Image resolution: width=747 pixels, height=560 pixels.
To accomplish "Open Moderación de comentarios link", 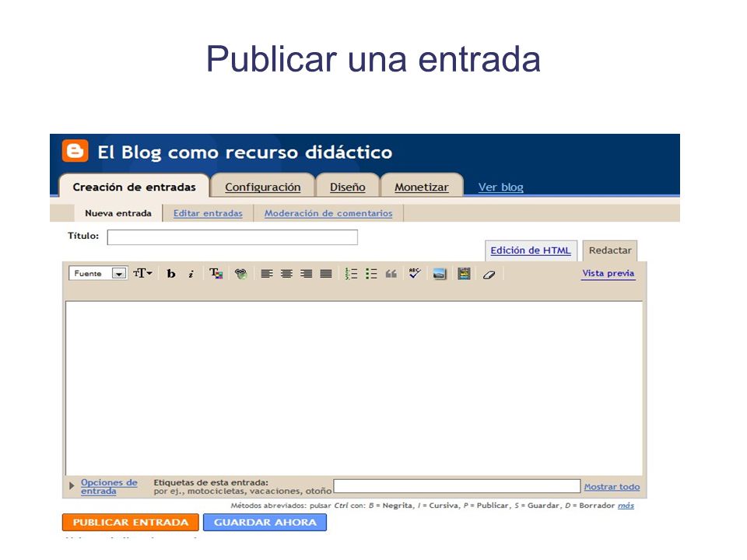I will [x=328, y=213].
